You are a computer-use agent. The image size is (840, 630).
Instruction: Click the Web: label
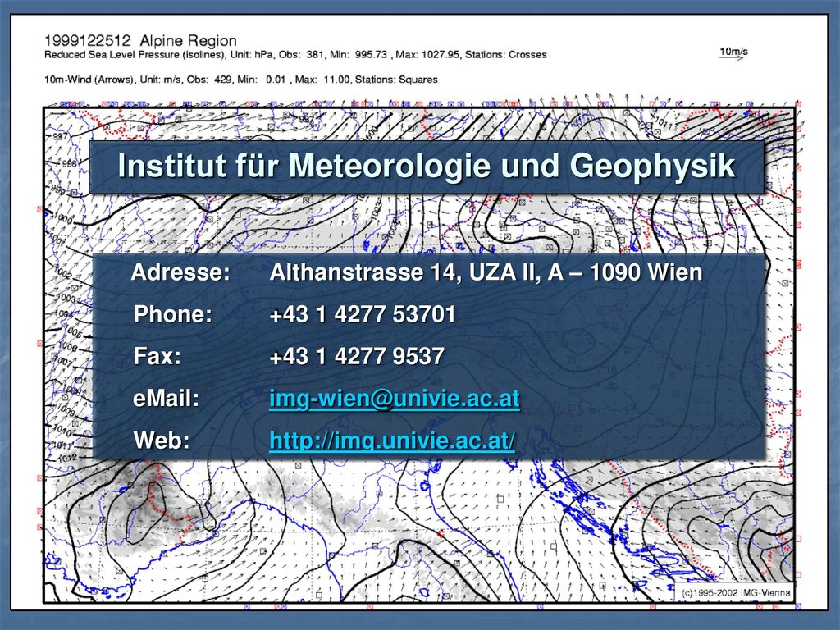tap(162, 441)
